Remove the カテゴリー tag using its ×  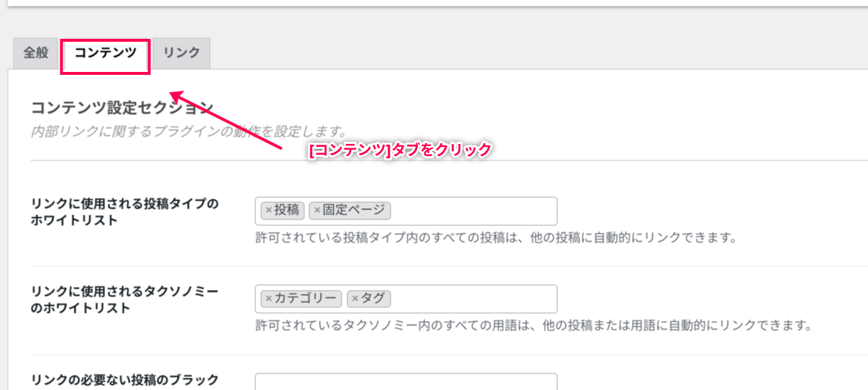tap(269, 299)
